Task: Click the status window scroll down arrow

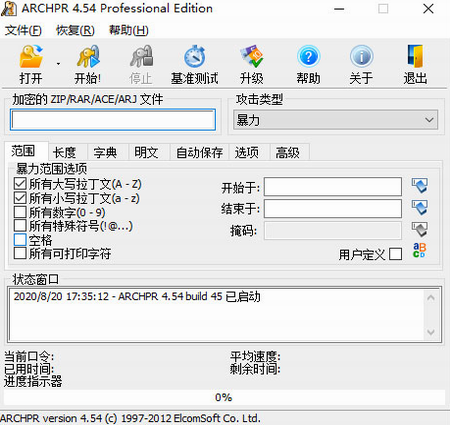Action: click(431, 332)
